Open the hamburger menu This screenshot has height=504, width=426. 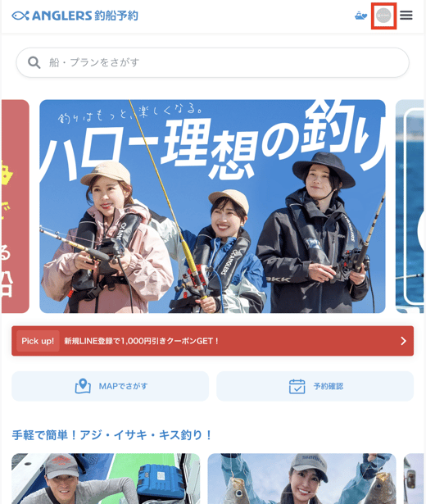pos(406,15)
